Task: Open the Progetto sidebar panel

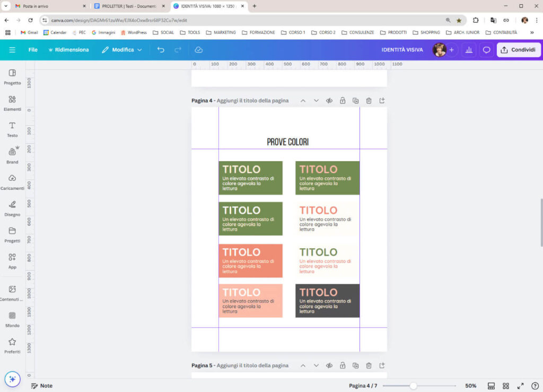Action: [13, 77]
